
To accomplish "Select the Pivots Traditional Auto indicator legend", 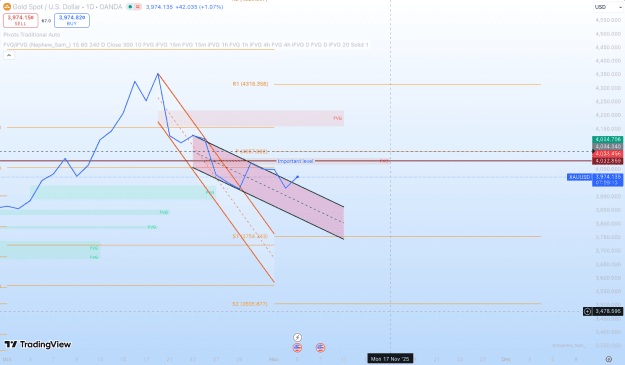I will pos(32,35).
